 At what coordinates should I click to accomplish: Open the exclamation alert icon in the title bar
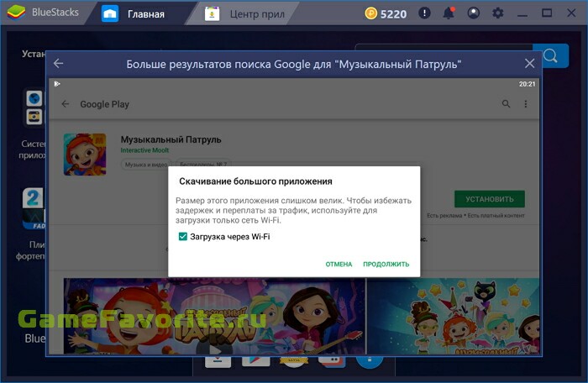click(x=424, y=13)
